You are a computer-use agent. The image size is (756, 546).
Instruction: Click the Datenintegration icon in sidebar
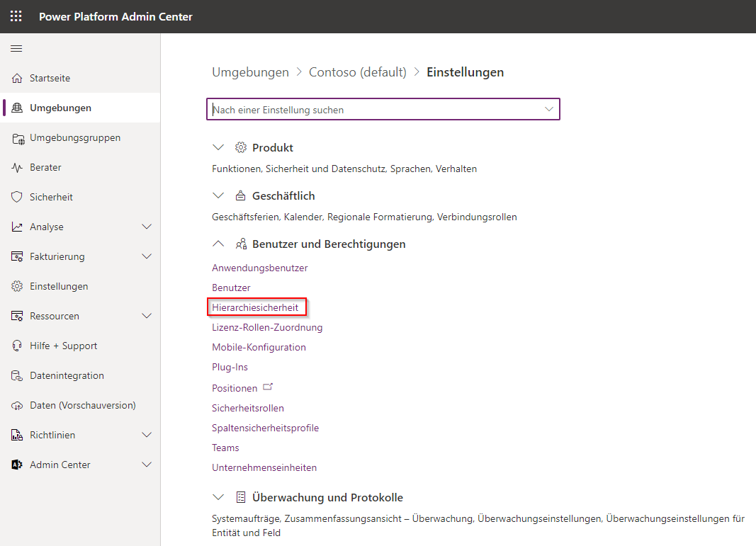[18, 376]
